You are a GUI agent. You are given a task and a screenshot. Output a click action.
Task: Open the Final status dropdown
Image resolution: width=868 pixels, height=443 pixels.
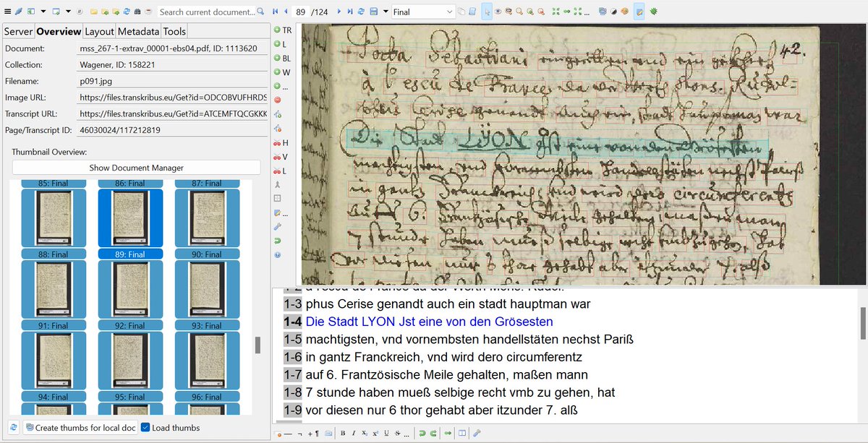pos(423,12)
